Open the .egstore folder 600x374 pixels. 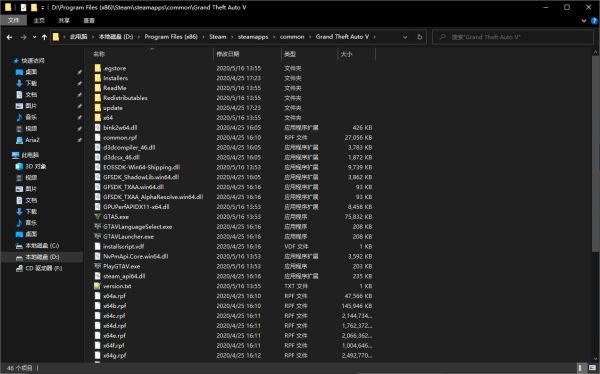coord(114,68)
